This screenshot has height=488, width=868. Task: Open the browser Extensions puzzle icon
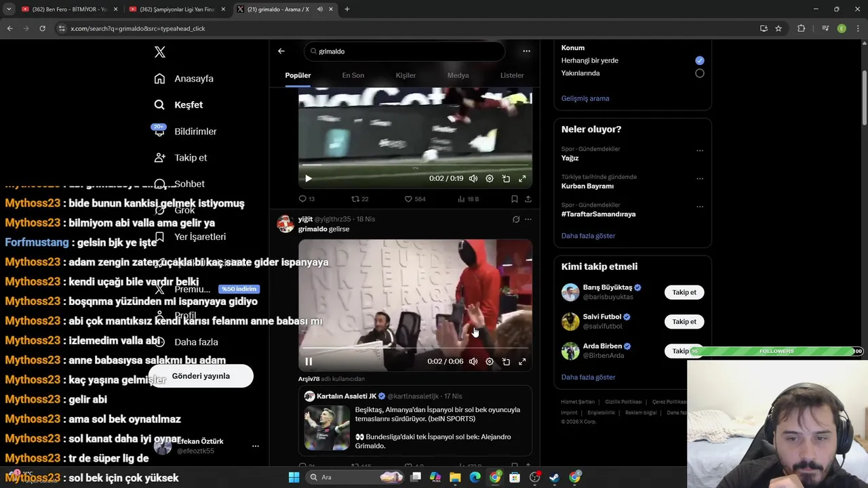pyautogui.click(x=802, y=28)
